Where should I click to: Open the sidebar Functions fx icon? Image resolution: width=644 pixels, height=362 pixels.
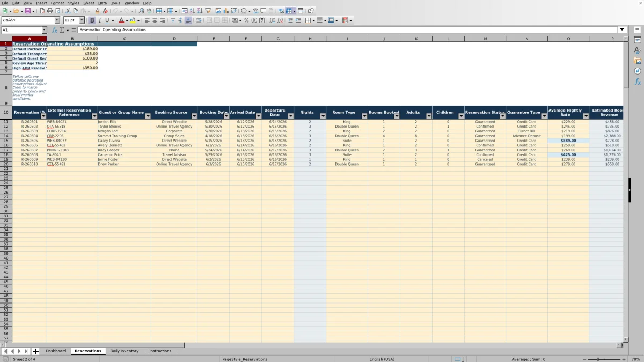638,82
